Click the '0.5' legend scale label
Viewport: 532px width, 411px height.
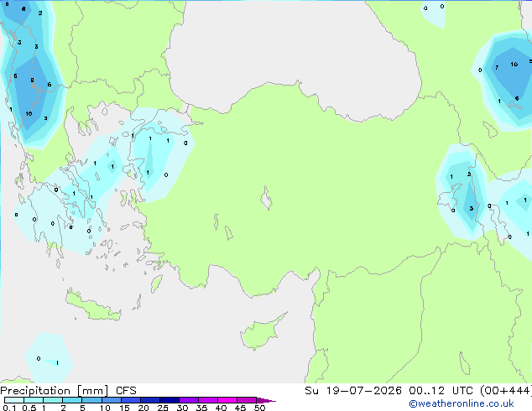pos(29,408)
